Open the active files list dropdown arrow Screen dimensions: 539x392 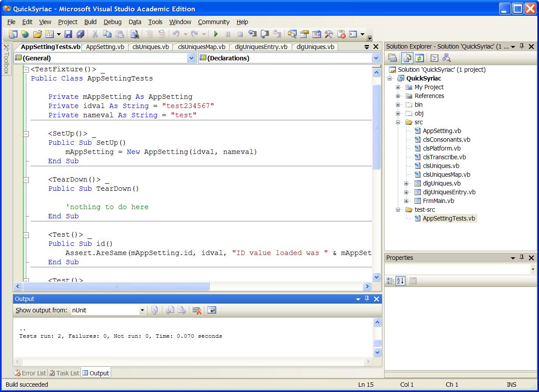click(x=367, y=47)
